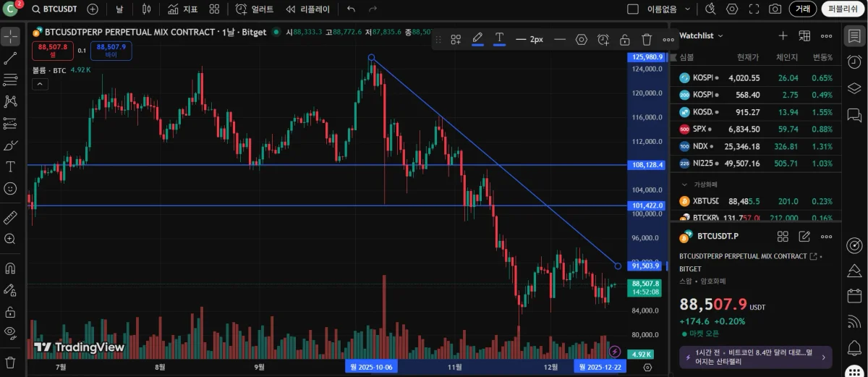The image size is (868, 377).
Task: Click the 퍼블리쉬 publish button
Action: tap(843, 9)
